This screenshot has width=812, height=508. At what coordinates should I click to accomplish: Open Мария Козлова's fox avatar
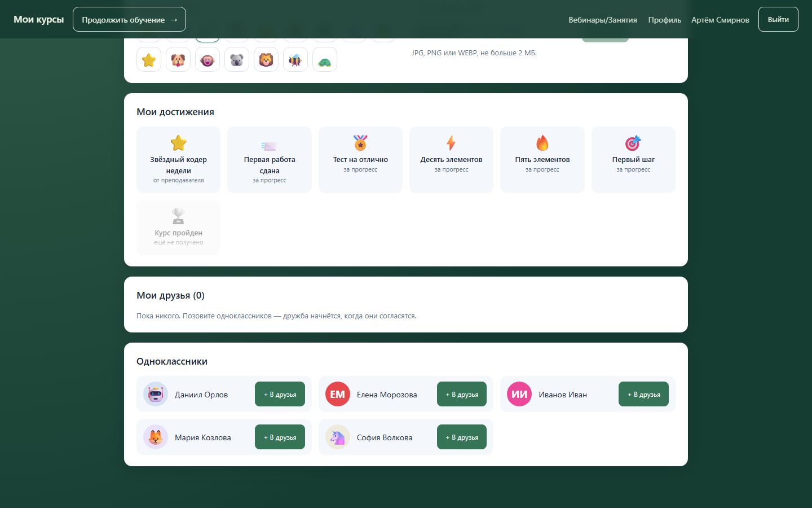[156, 437]
